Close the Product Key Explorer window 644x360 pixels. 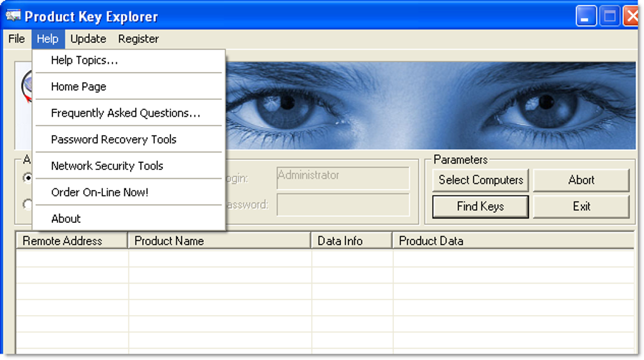[631, 16]
